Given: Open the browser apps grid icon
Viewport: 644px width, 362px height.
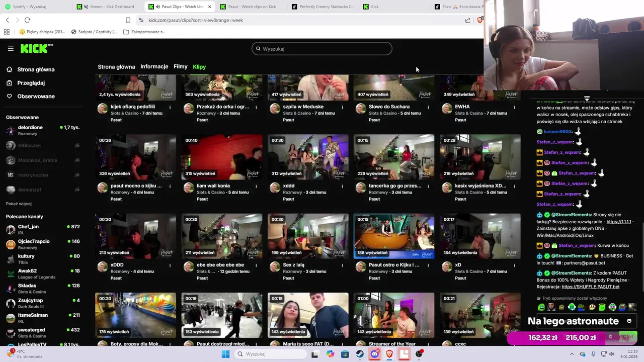Looking at the screenshot, I should (x=7, y=32).
